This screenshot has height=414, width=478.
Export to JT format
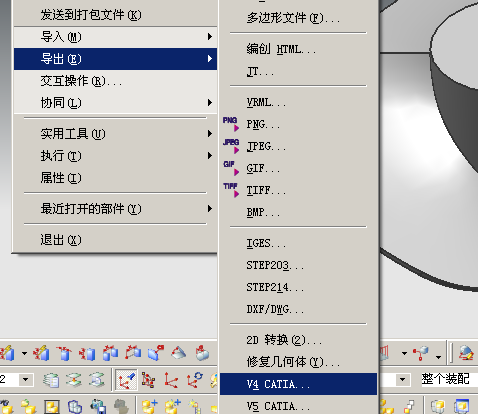click(x=298, y=71)
